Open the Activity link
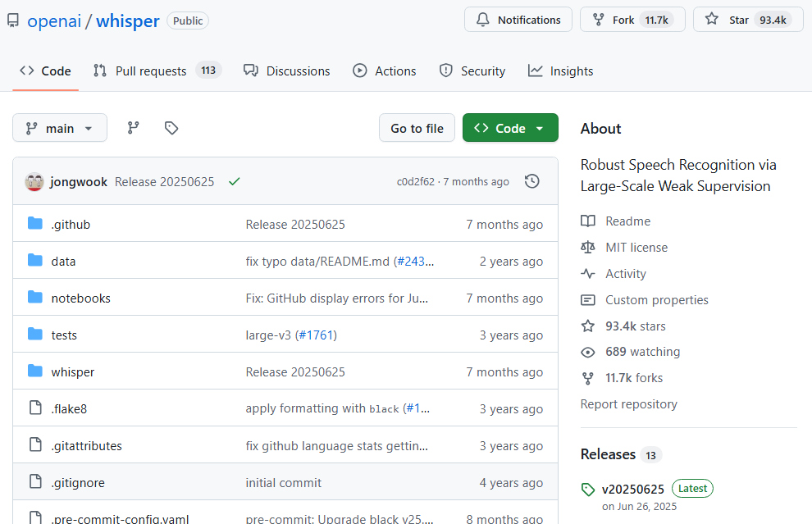Viewport: 812px width, 524px height. coord(626,273)
